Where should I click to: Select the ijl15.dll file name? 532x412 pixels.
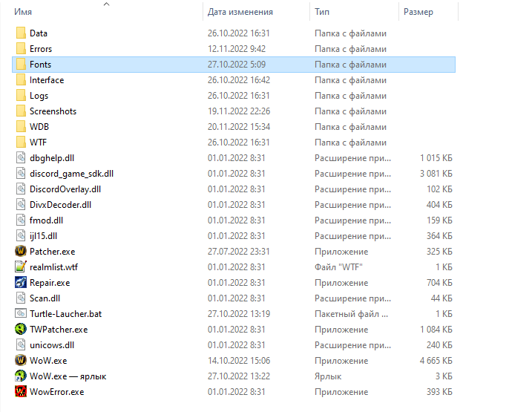click(44, 236)
